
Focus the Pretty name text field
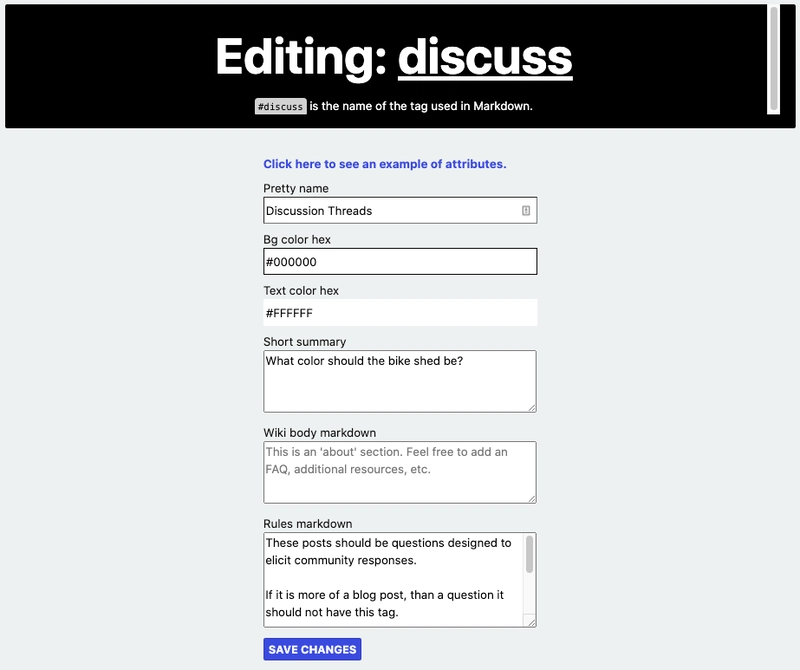[390, 211]
